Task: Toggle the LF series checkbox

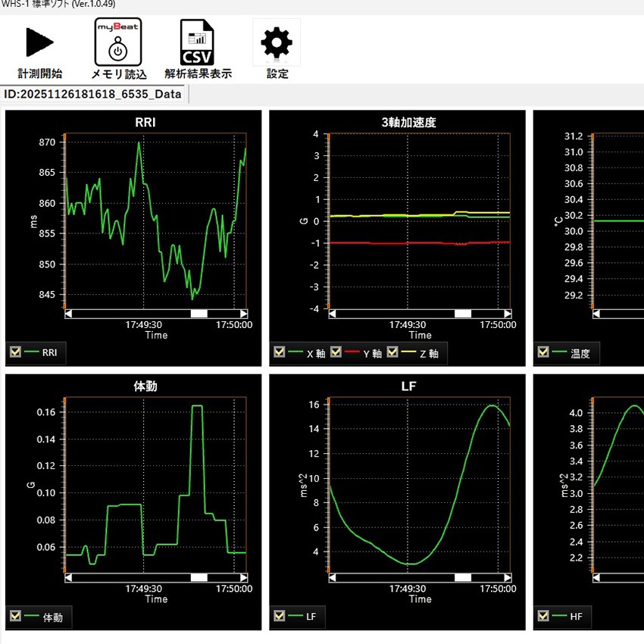Action: 280,617
